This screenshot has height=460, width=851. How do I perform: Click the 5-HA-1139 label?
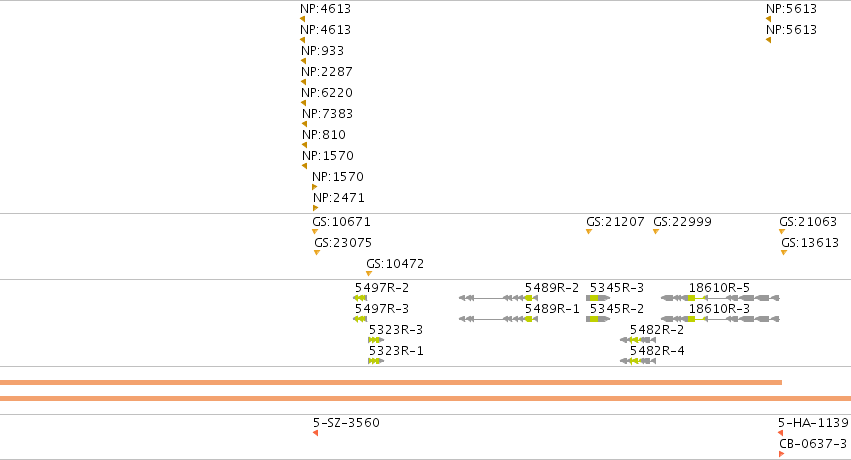tap(813, 423)
